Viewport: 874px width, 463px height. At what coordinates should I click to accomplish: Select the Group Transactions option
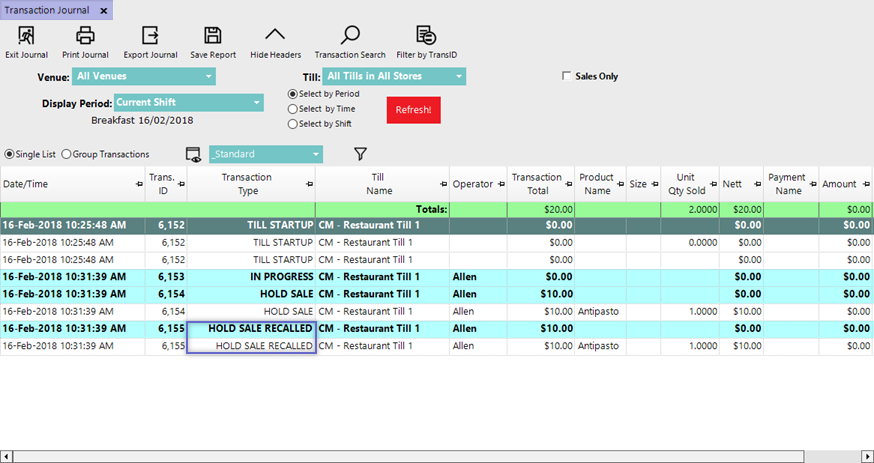pyautogui.click(x=67, y=154)
